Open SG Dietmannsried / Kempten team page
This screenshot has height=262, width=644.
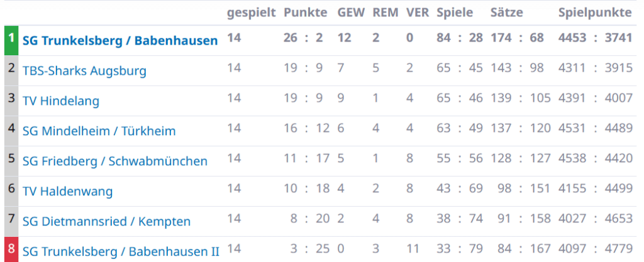106,221
